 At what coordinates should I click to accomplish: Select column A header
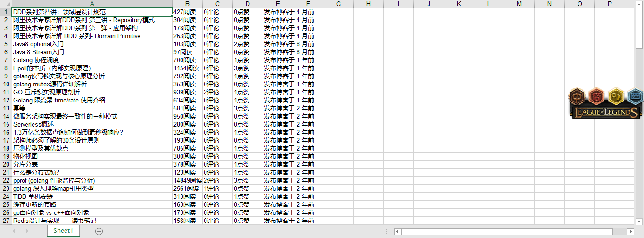(92, 4)
